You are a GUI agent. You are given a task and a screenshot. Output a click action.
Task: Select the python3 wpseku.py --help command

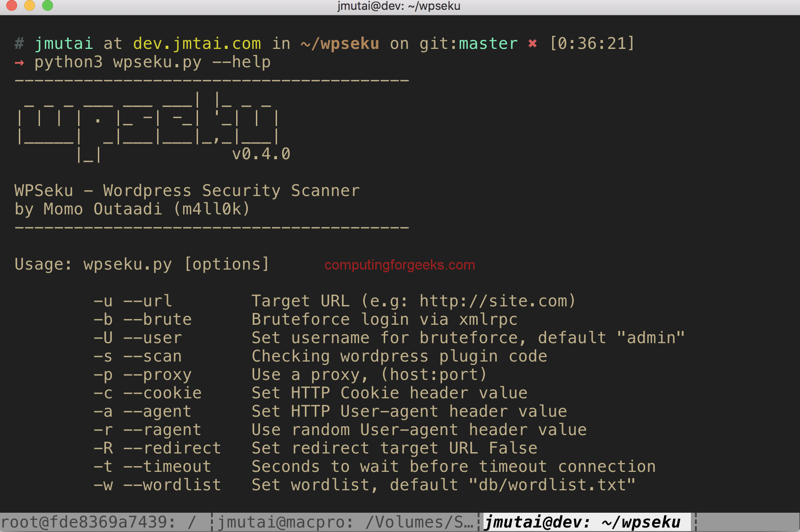(153, 62)
